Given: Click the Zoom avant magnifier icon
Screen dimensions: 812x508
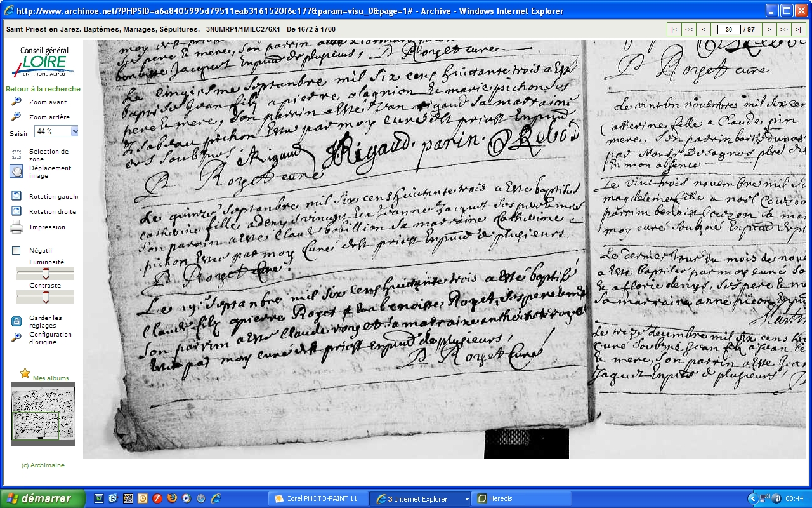Looking at the screenshot, I should click(16, 102).
